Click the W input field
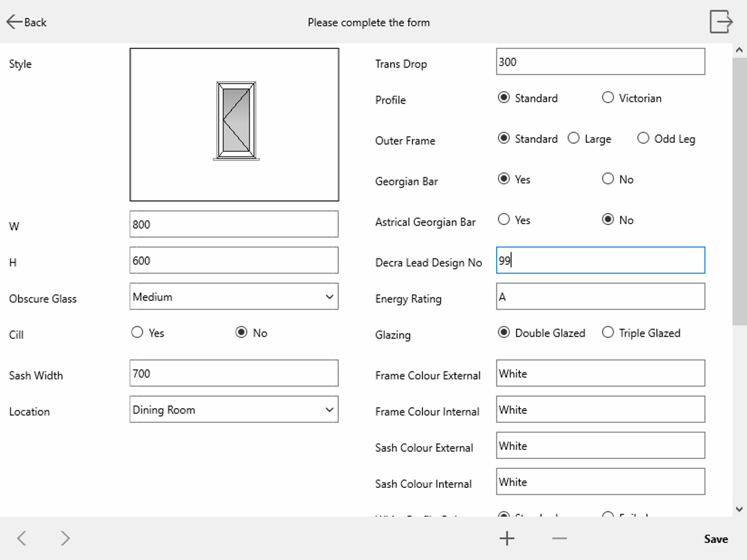747x560 pixels. click(234, 224)
